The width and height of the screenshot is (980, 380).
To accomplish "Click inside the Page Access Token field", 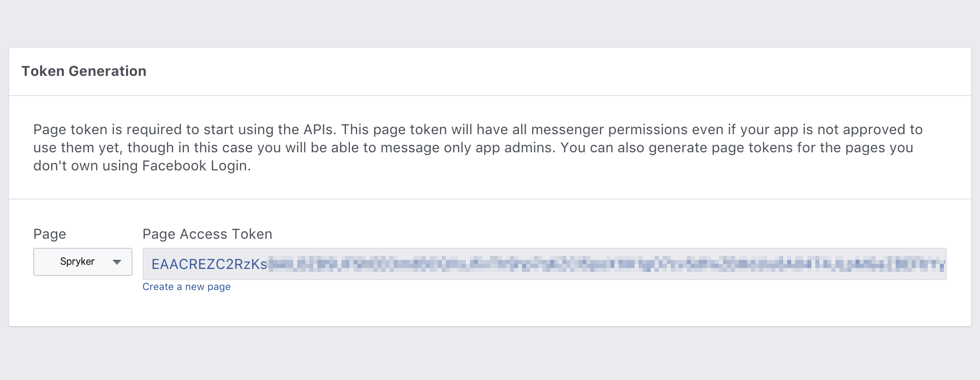I will [x=544, y=264].
